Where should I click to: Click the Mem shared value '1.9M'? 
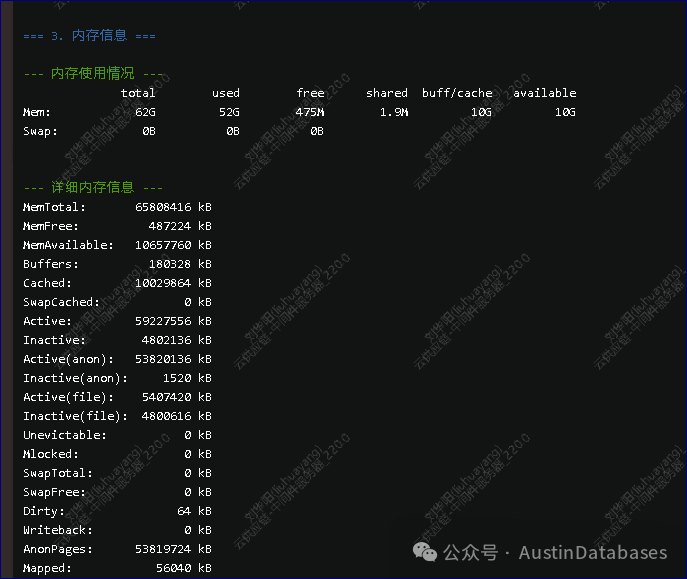click(394, 112)
